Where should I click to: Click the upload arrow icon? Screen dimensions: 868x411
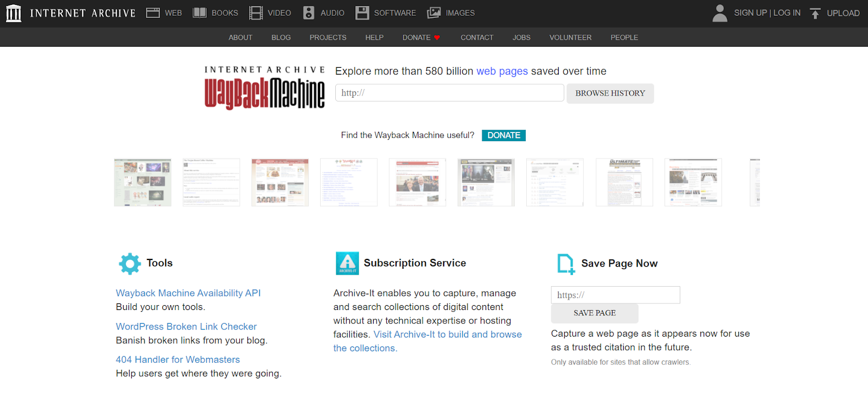[x=815, y=13]
